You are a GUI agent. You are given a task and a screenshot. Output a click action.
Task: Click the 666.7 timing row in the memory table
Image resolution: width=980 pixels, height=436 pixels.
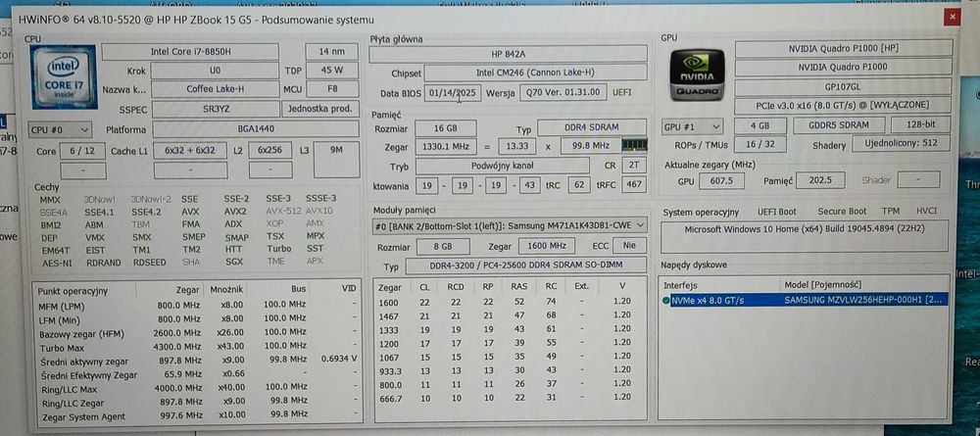click(509, 397)
